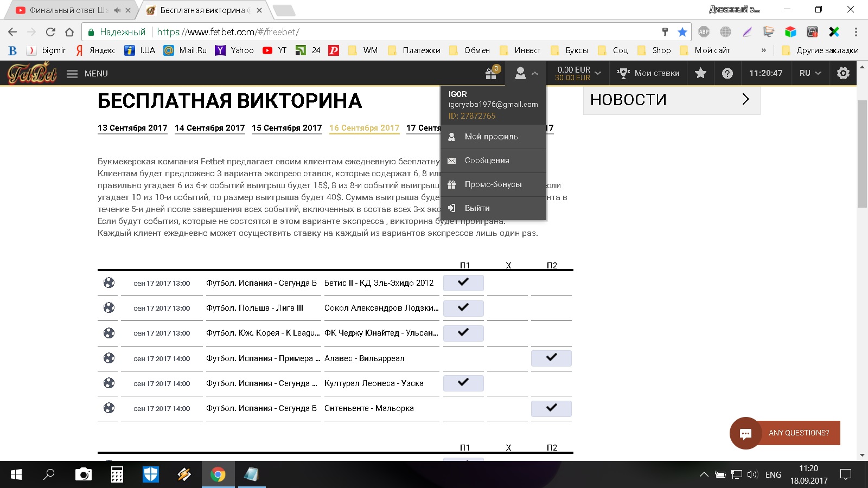
Task: Click the FetBet logo
Action: point(32,73)
